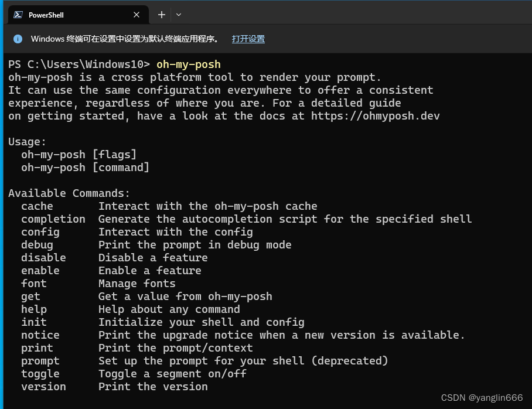The height and width of the screenshot is (409, 532).
Task: Click 'Set up the prompt for your shell (deprecated)'
Action: [x=243, y=361]
